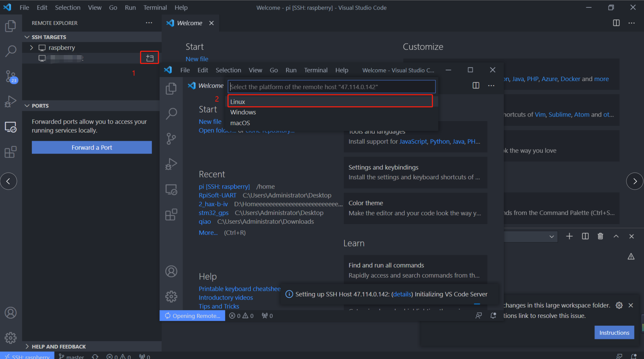
Task: Open Manage gear in outer activity bar
Action: click(x=11, y=338)
